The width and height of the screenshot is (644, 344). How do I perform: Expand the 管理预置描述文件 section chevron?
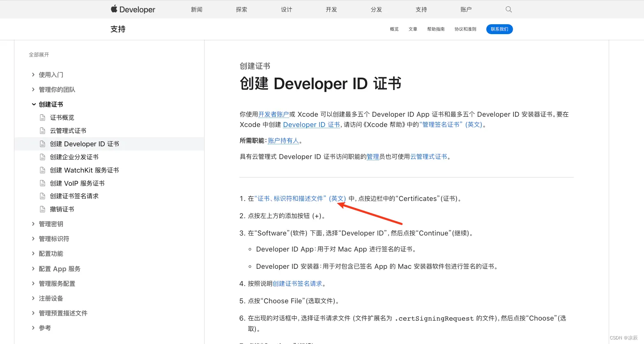click(x=33, y=313)
